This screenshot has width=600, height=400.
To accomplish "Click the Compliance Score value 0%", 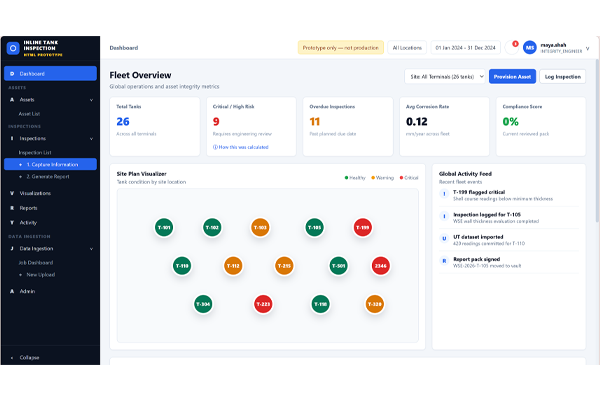I will (x=510, y=122).
